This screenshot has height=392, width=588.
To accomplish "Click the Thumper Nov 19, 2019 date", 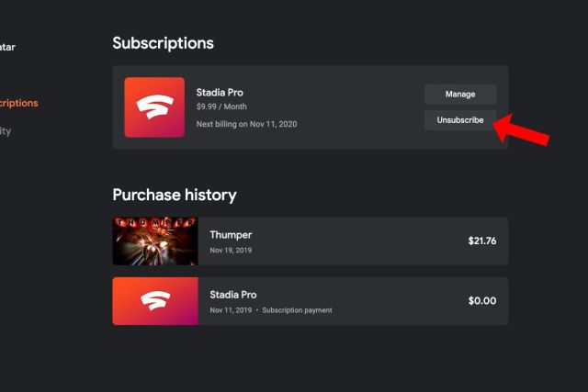I will point(231,251).
